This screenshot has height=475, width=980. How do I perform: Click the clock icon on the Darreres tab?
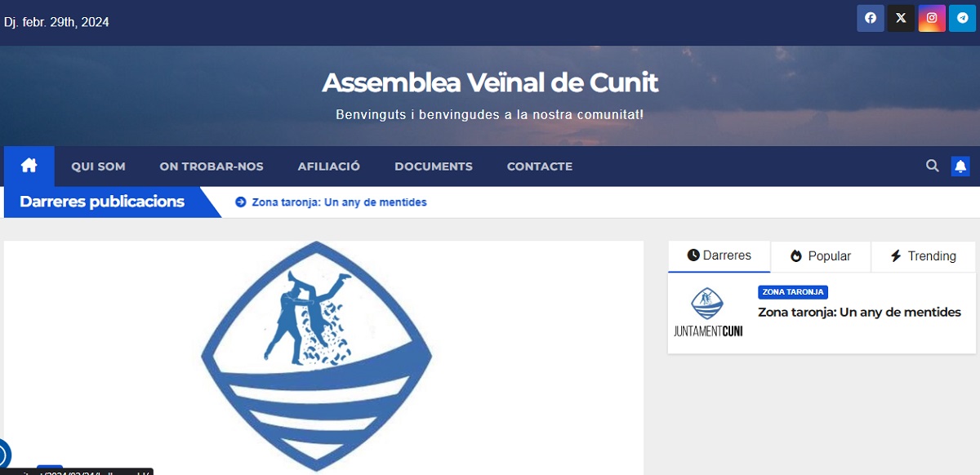click(695, 256)
